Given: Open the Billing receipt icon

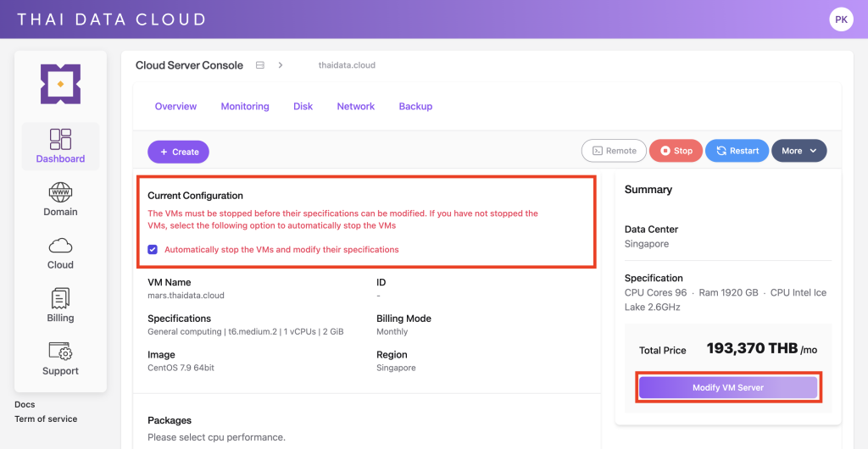Looking at the screenshot, I should pyautogui.click(x=60, y=298).
